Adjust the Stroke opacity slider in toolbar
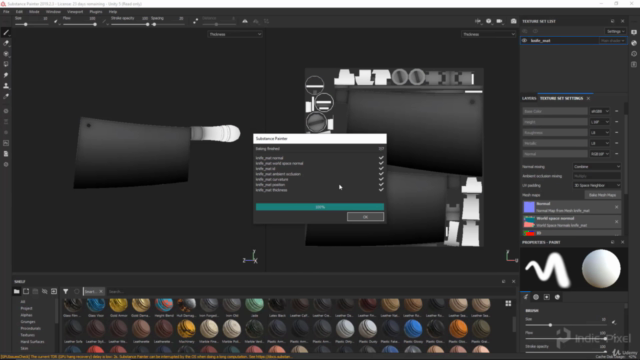The width and height of the screenshot is (640, 360). [129, 24]
